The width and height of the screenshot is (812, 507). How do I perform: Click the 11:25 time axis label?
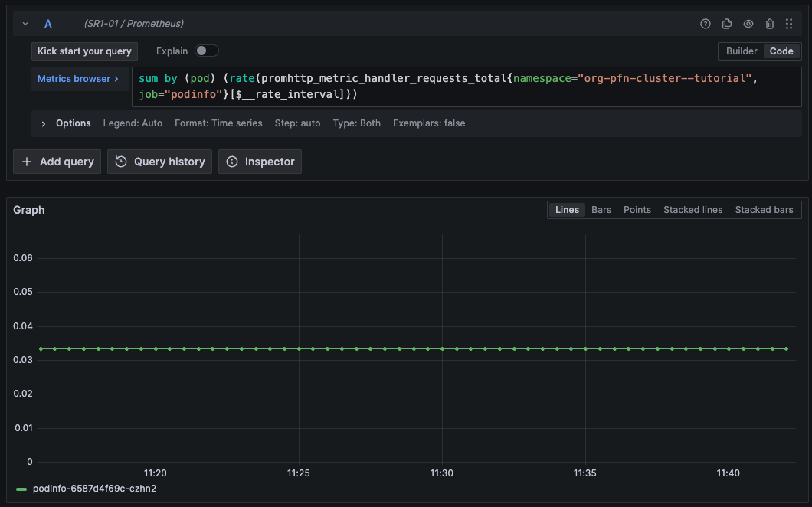click(x=299, y=473)
